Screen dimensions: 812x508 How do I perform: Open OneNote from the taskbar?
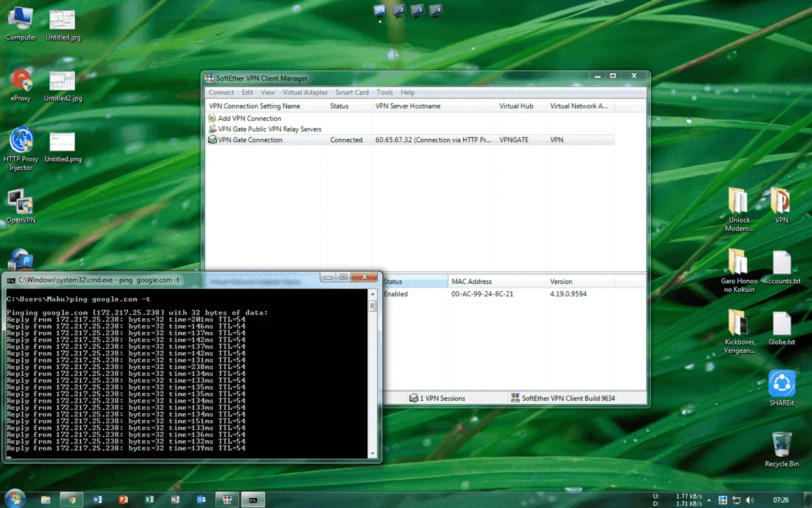point(175,499)
